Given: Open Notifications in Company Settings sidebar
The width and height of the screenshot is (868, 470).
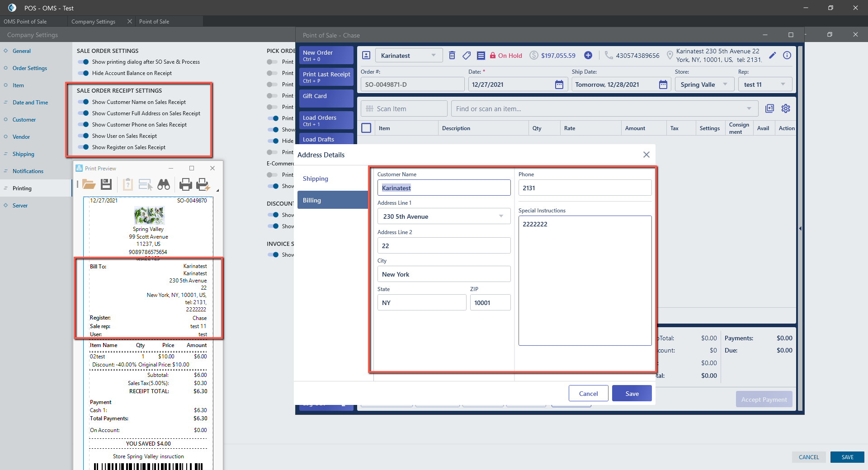Looking at the screenshot, I should (28, 171).
